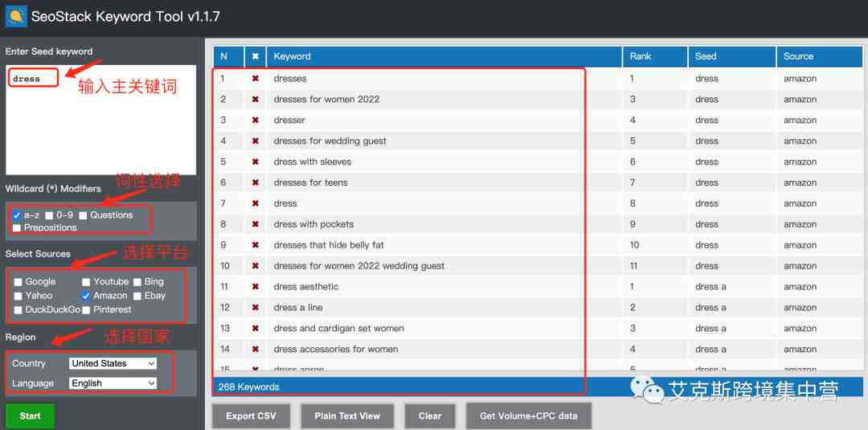Check the Google source
The image size is (868, 430).
[18, 282]
